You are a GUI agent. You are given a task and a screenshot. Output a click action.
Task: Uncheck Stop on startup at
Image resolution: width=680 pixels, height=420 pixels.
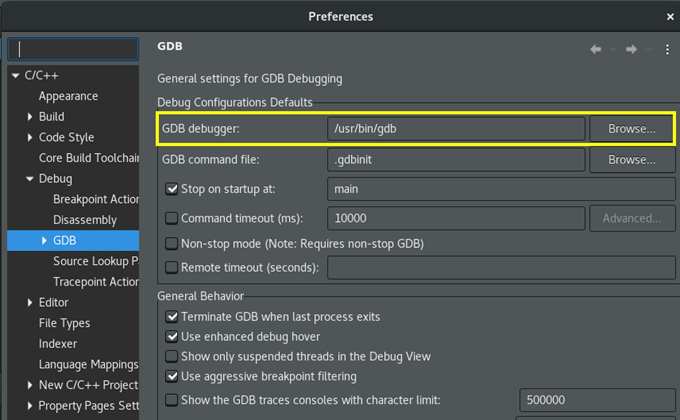[172, 189]
